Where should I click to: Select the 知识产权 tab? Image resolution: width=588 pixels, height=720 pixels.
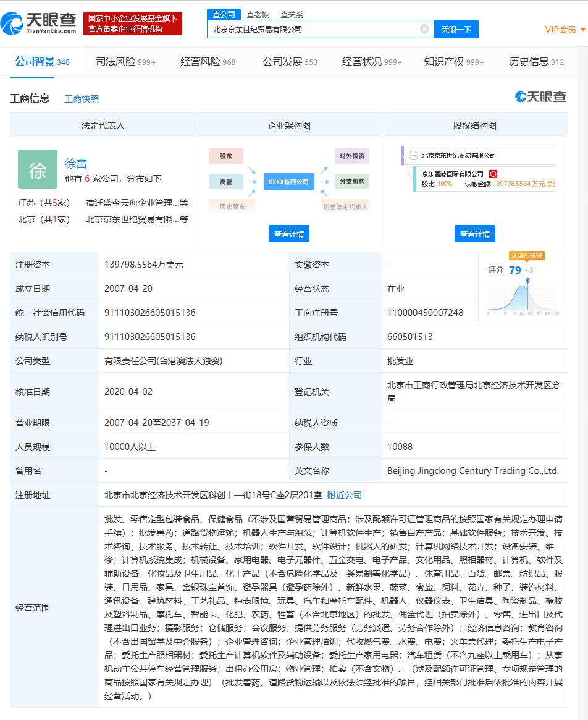(454, 62)
